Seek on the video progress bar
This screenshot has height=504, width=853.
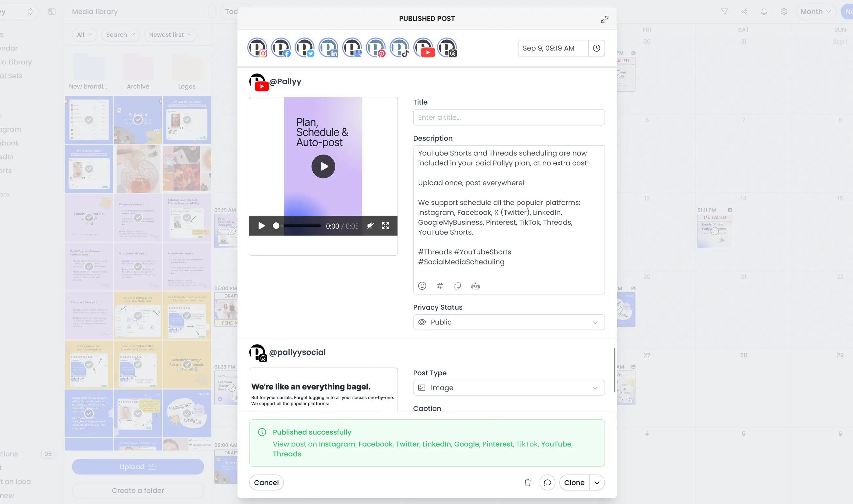298,226
